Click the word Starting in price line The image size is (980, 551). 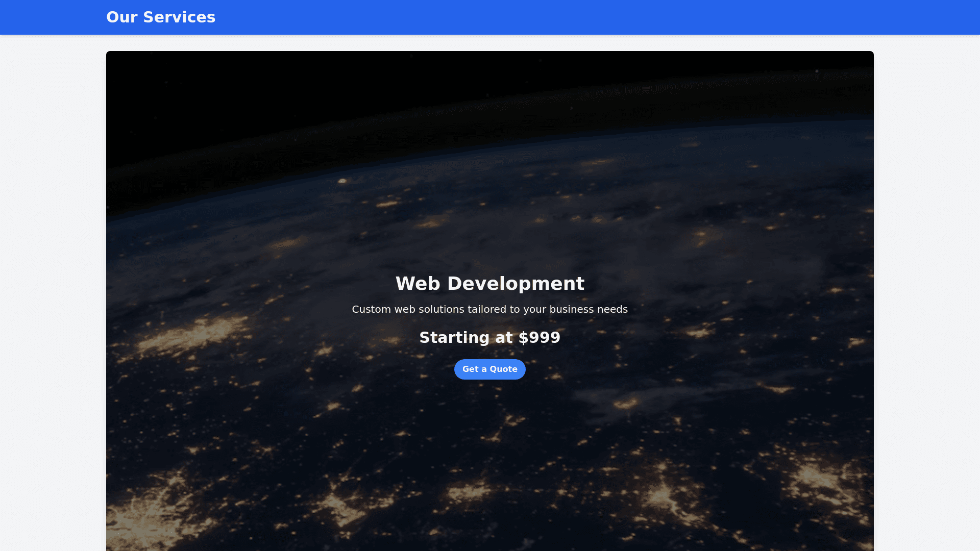pyautogui.click(x=454, y=337)
